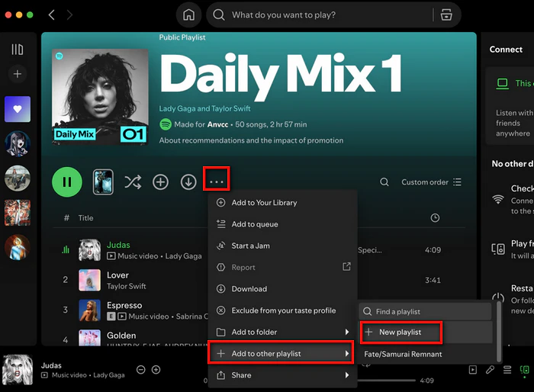534x392 pixels.
Task: Pause playback with green button
Action: point(67,182)
